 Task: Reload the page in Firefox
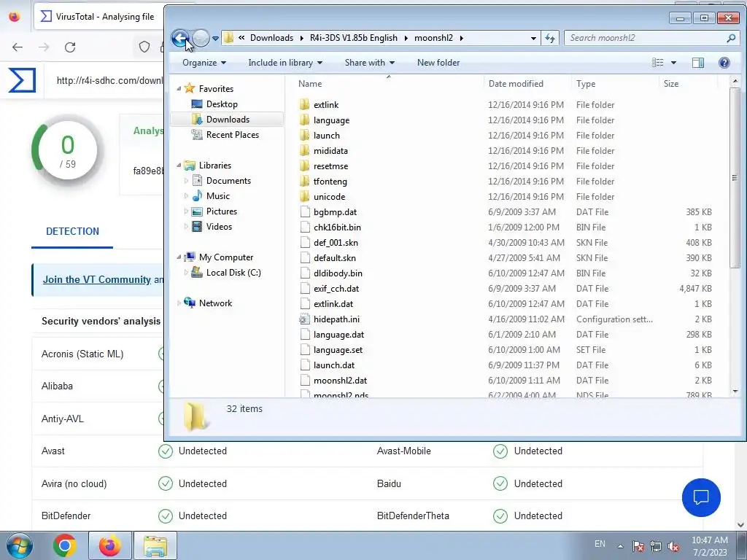click(x=70, y=47)
